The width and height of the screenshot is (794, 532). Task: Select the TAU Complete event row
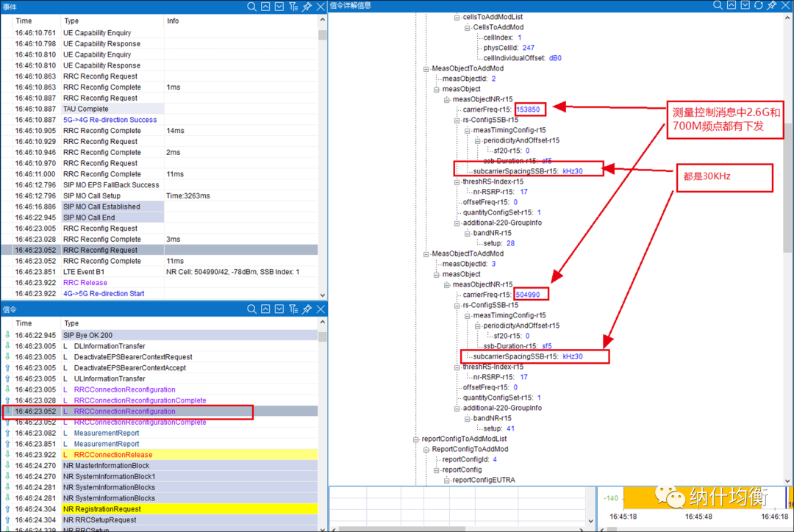point(159,109)
